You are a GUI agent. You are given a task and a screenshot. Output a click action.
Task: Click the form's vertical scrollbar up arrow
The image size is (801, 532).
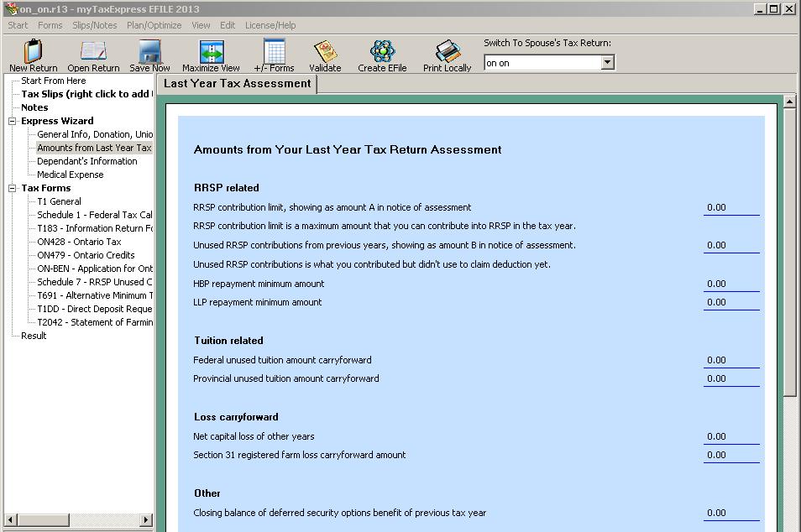(x=790, y=102)
